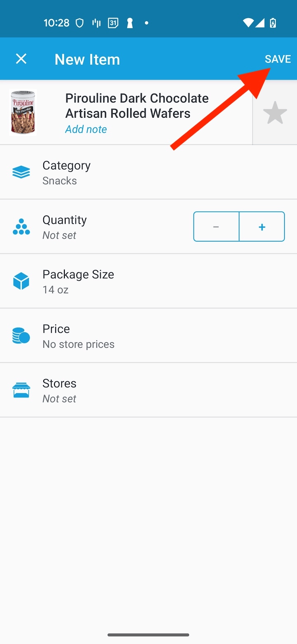Decrease quantity with the minus button

pyautogui.click(x=216, y=227)
